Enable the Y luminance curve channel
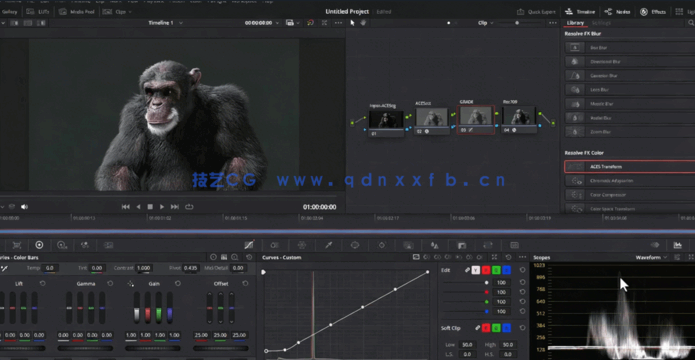The image size is (695, 360). [476, 270]
